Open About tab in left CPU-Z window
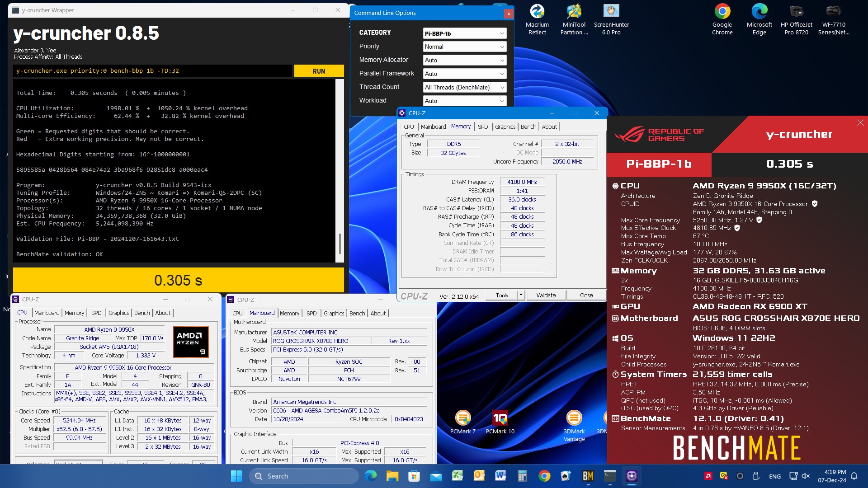Image resolution: width=868 pixels, height=488 pixels. 163,313
